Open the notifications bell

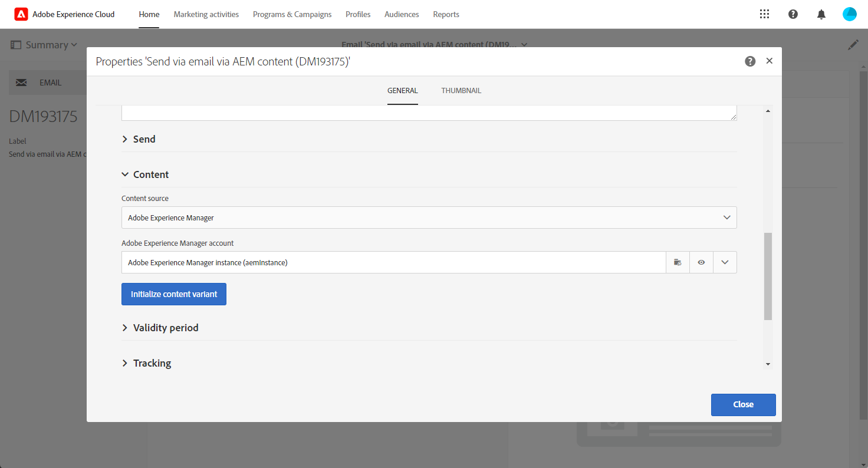click(821, 14)
